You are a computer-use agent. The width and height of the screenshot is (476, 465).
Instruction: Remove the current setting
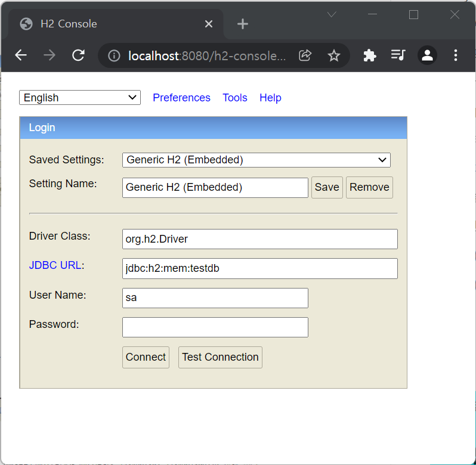coord(369,187)
